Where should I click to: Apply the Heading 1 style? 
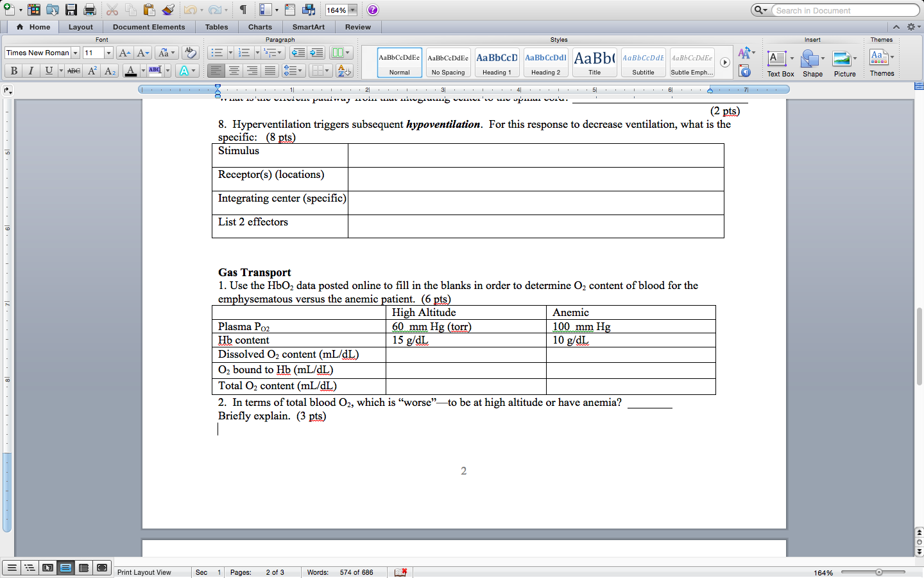[x=497, y=62]
